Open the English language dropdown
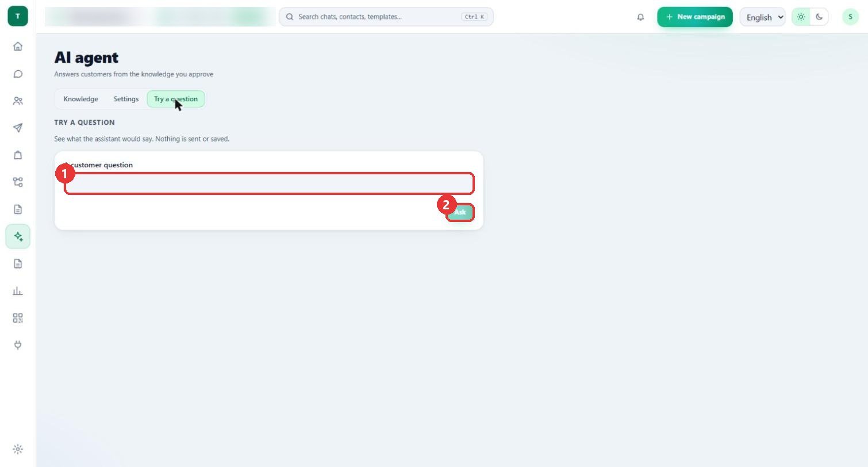This screenshot has height=467, width=868. click(763, 17)
